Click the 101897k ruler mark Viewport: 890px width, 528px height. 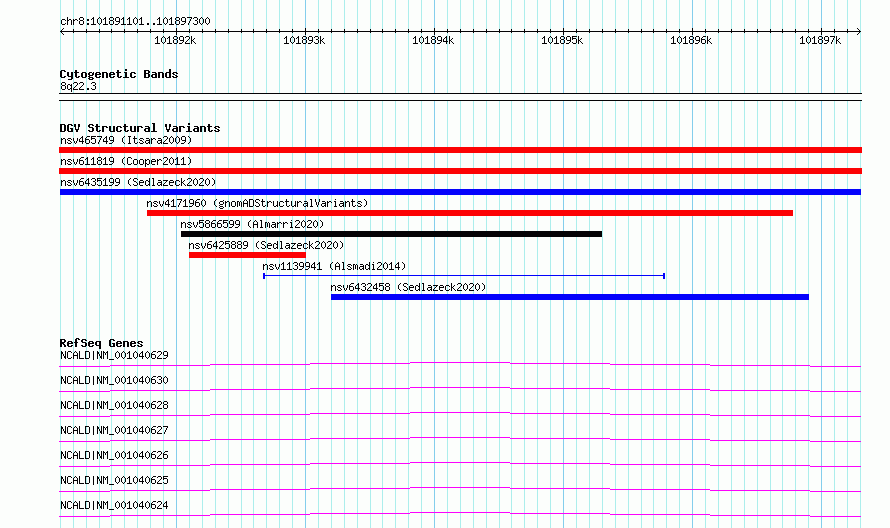(820, 40)
